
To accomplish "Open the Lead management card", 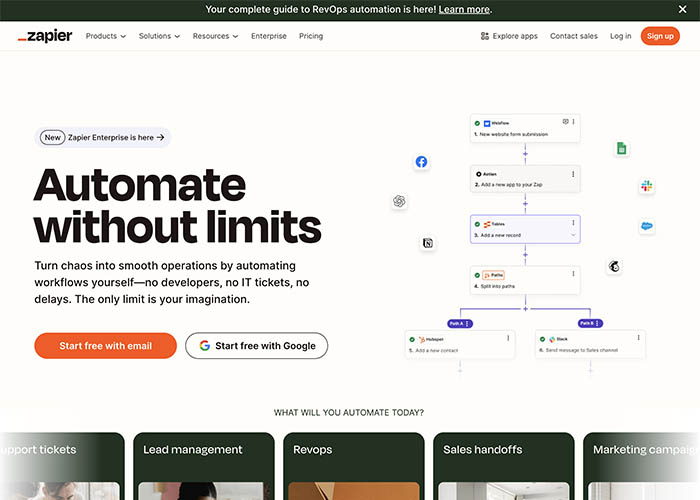I will pos(204,466).
